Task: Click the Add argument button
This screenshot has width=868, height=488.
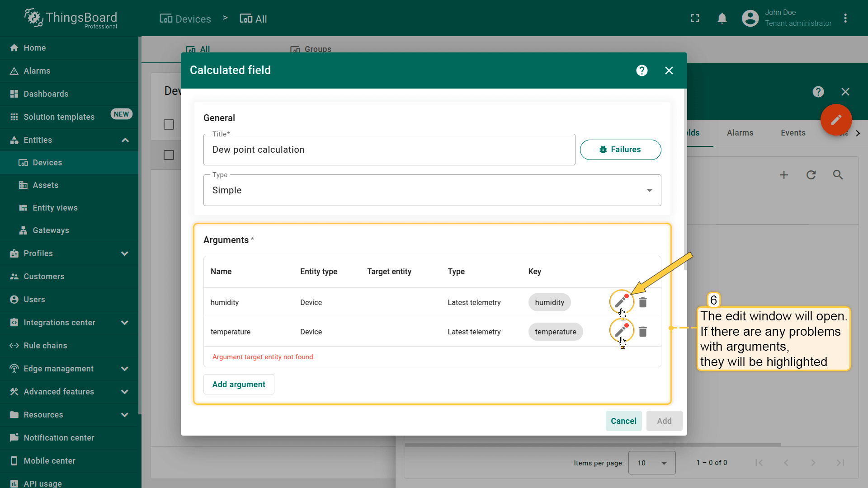Action: click(239, 385)
